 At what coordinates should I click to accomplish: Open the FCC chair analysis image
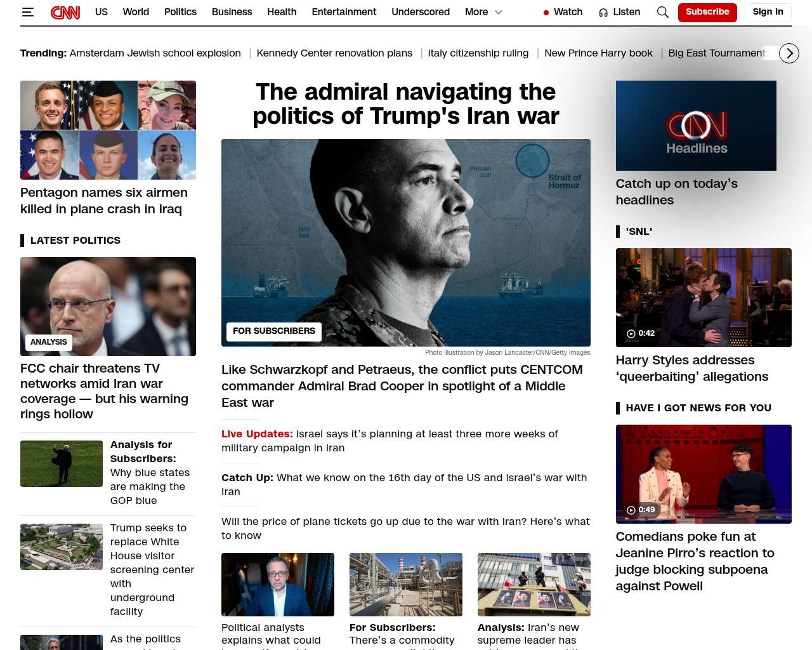coord(108,307)
